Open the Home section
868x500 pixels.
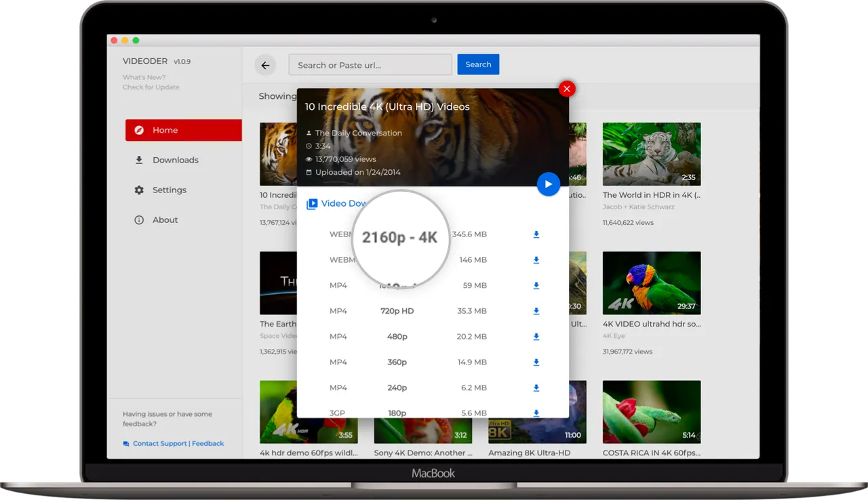click(x=183, y=130)
